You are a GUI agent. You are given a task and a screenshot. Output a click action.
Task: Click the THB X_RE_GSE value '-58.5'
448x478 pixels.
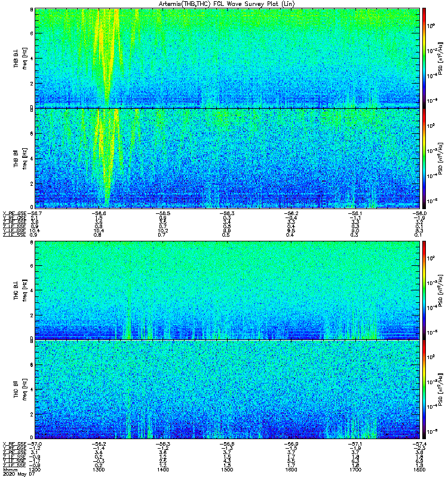coord(162,213)
